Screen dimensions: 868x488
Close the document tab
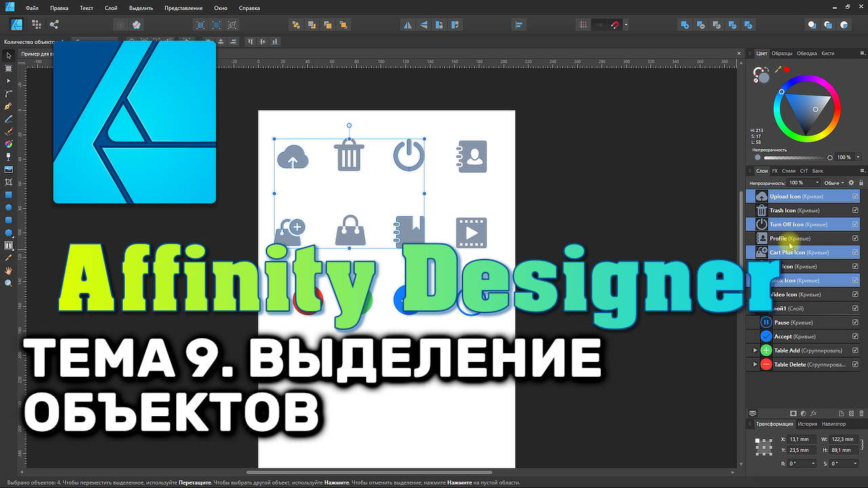coord(739,53)
